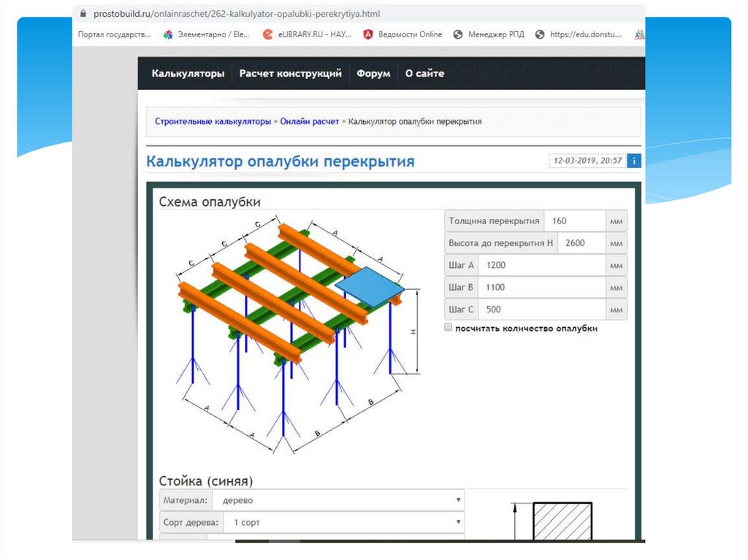Open the Менеджер РПД bookmark

click(x=489, y=34)
